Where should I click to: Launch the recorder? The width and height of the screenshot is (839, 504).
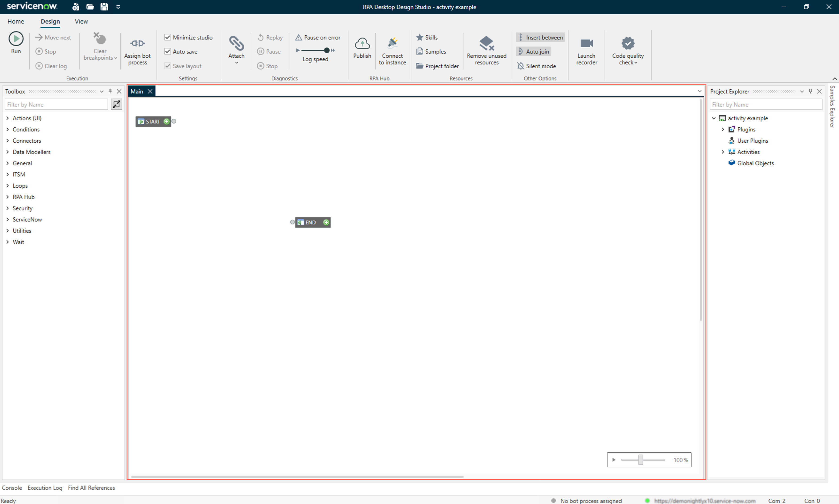tap(587, 51)
